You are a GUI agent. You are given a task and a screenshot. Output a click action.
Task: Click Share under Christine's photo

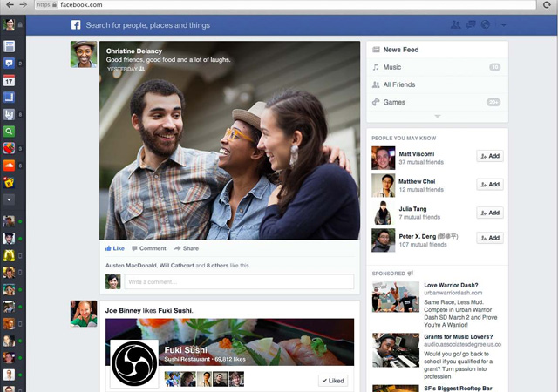tap(186, 248)
